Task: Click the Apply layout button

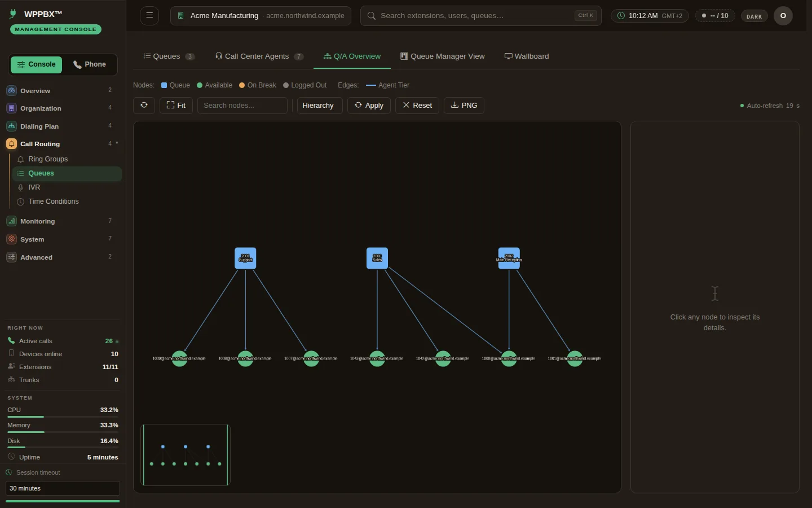Action: [x=369, y=106]
